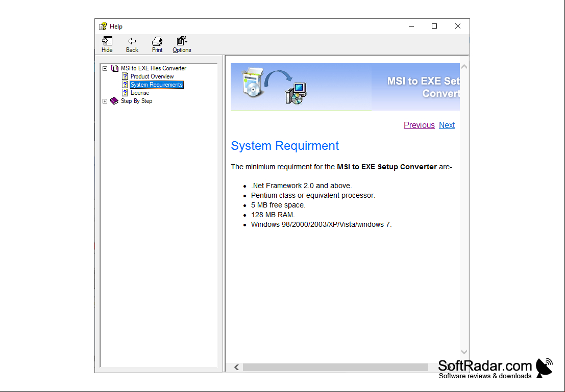Select MSI to EXE Files Converter book

pyautogui.click(x=154, y=68)
